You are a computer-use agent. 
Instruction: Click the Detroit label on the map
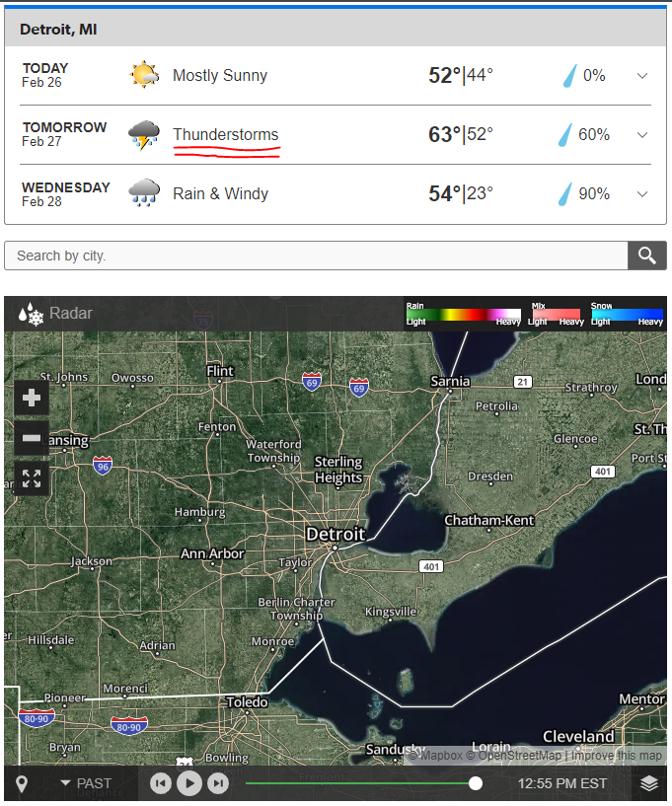pyautogui.click(x=336, y=534)
